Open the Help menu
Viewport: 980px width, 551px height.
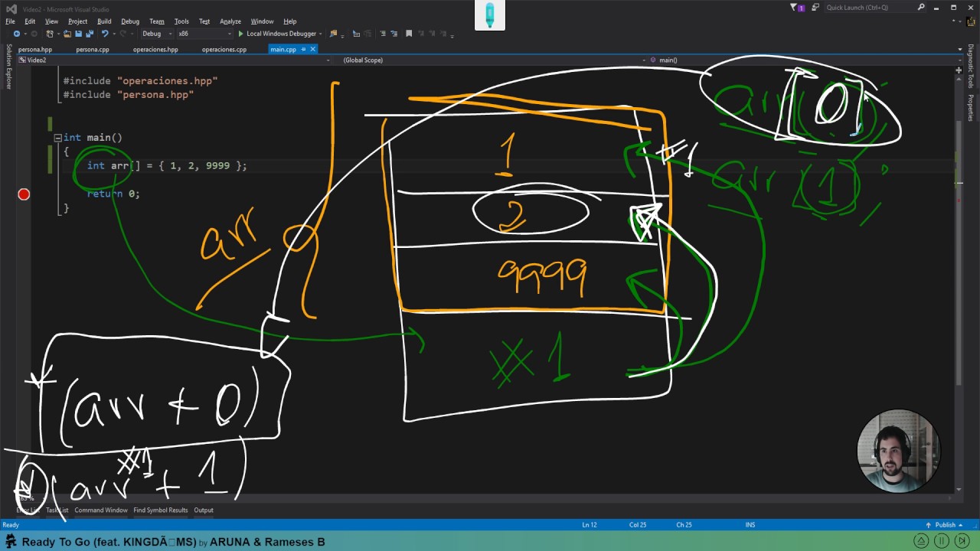(290, 21)
